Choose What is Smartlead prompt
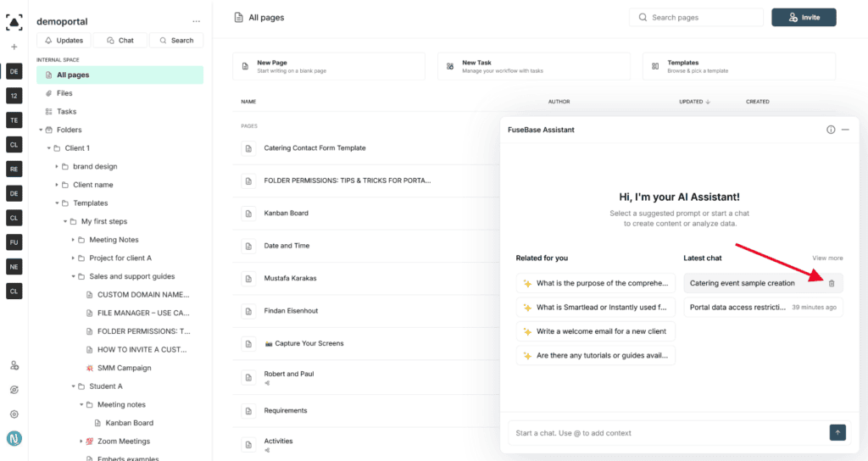Screen dimensions: 868x461 click(x=596, y=307)
